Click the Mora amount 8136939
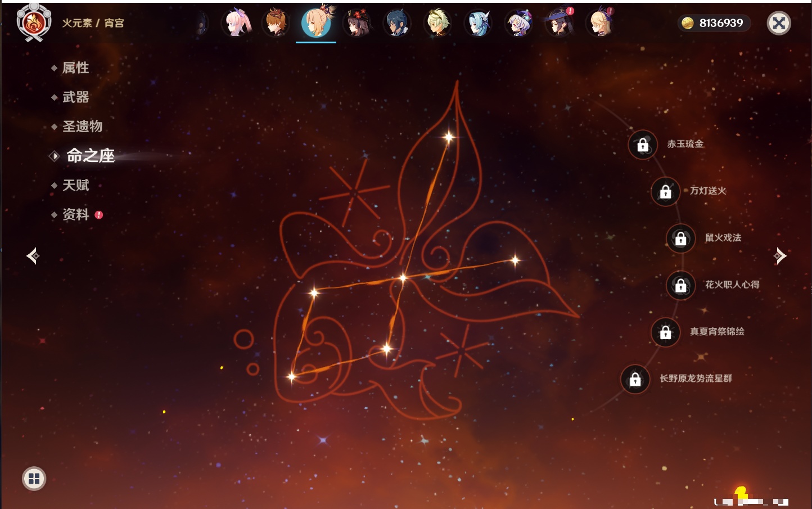This screenshot has height=509, width=812. 721,23
